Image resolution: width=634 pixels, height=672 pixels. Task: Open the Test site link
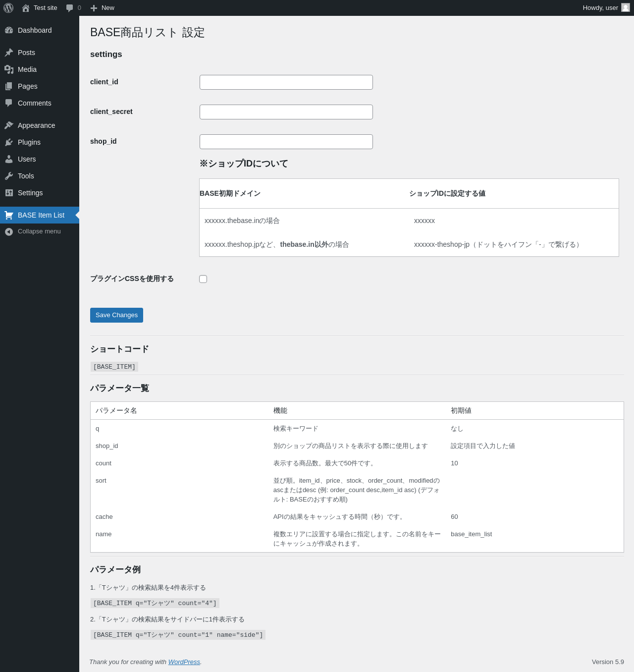[40, 8]
